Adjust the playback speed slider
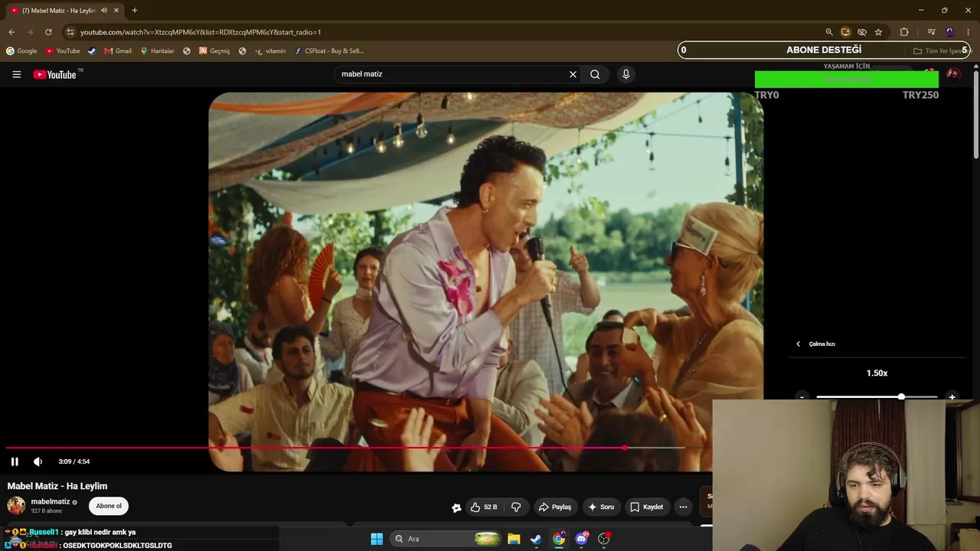 point(877,396)
